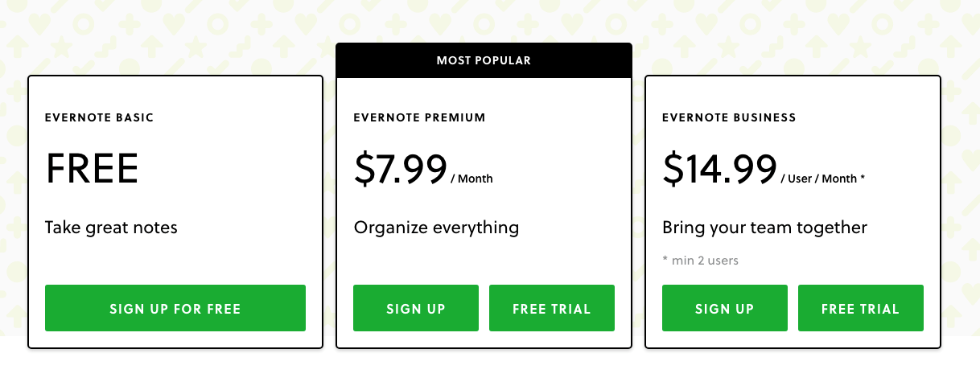Click the 'Take great notes' tagline

tap(111, 228)
